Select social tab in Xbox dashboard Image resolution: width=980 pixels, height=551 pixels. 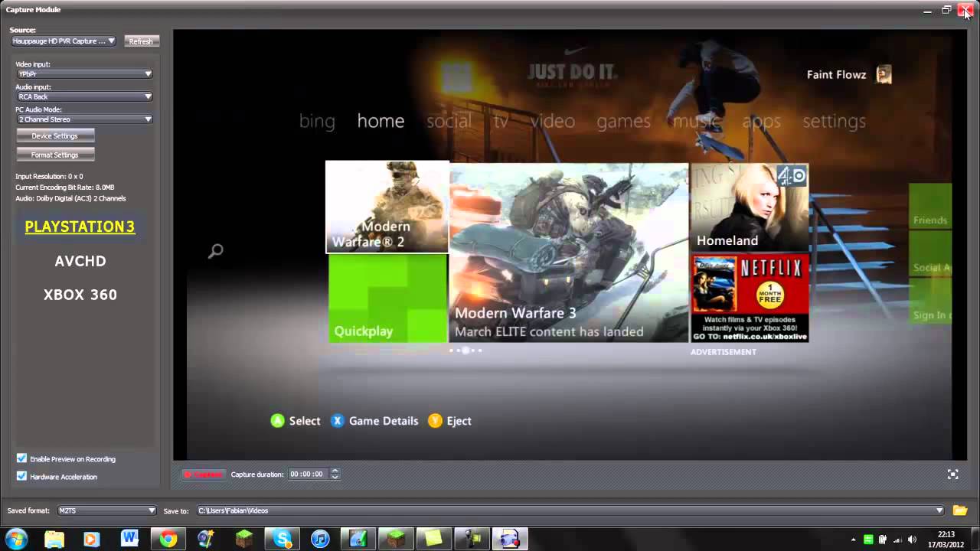[449, 121]
